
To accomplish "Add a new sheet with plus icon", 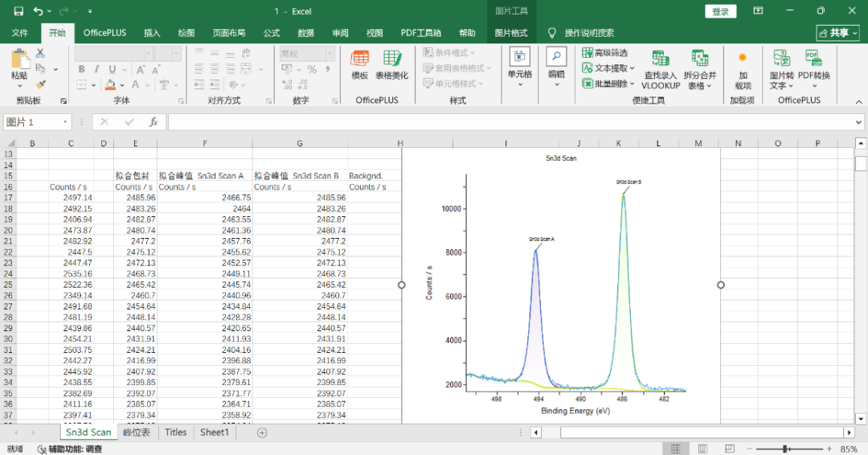I will [x=262, y=432].
